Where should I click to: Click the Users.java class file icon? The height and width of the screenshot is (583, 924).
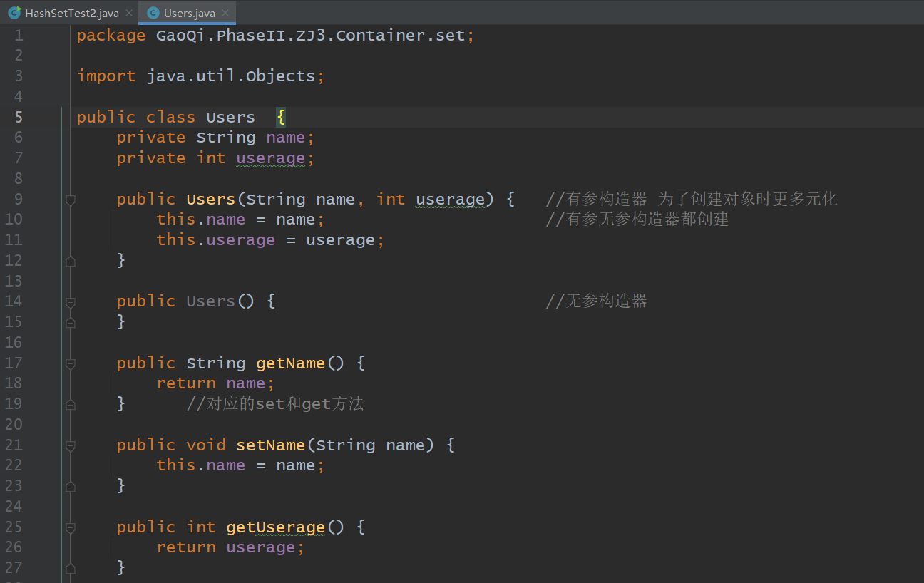point(153,13)
